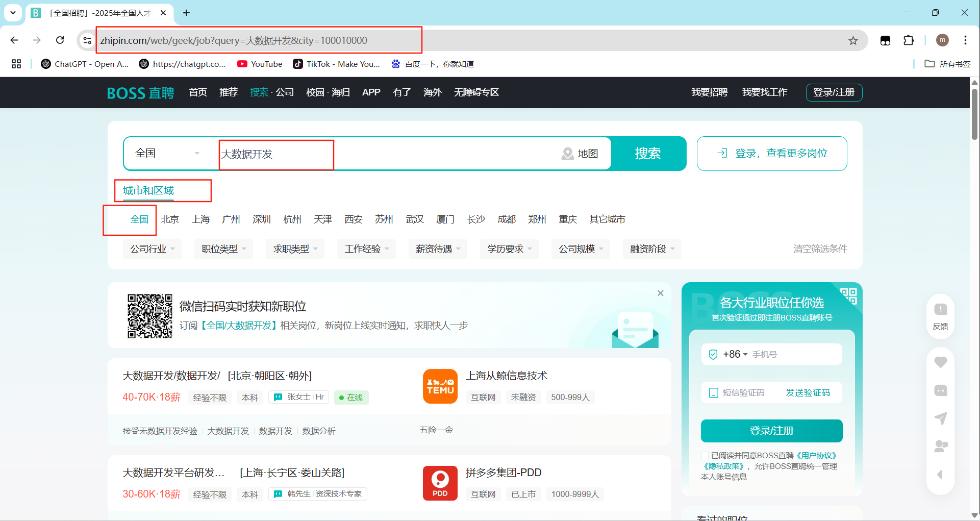
Task: Open the map icon in search box
Action: click(568, 154)
